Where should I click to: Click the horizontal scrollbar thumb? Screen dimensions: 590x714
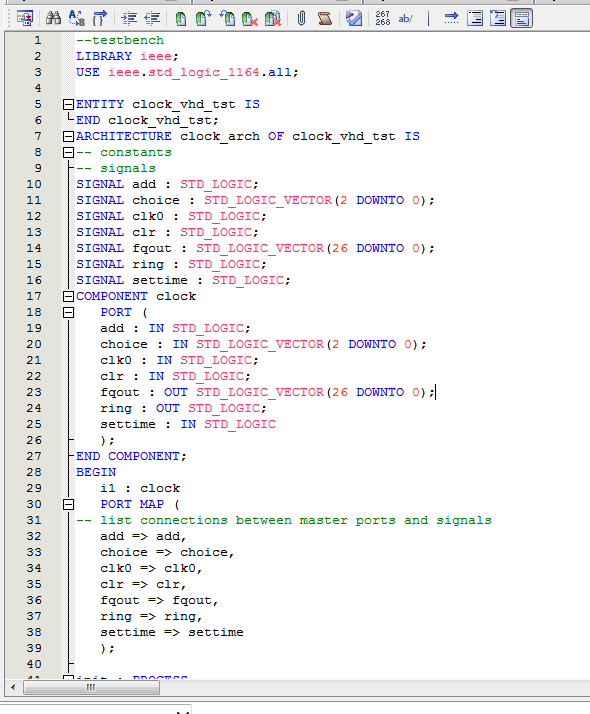91,687
